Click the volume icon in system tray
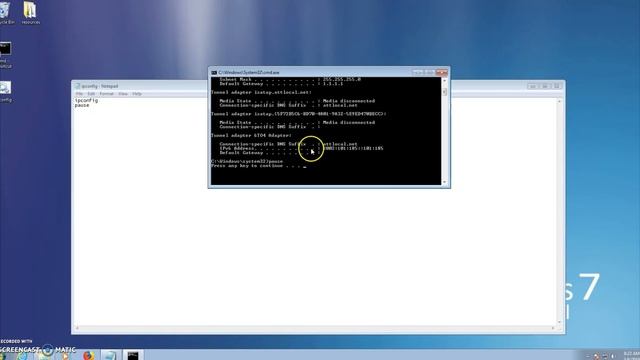 pyautogui.click(x=613, y=356)
